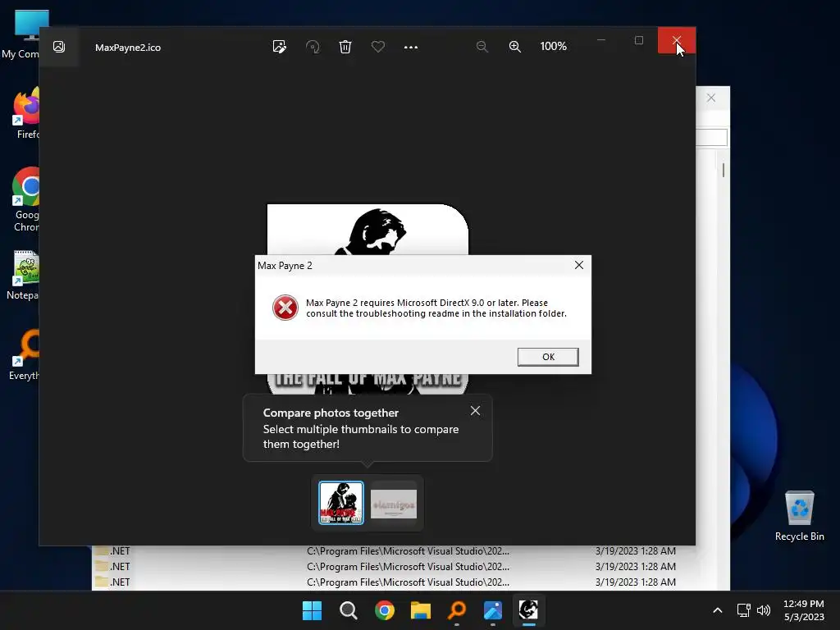Image resolution: width=840 pixels, height=630 pixels.
Task: Minimize the Photos window
Action: (601, 40)
